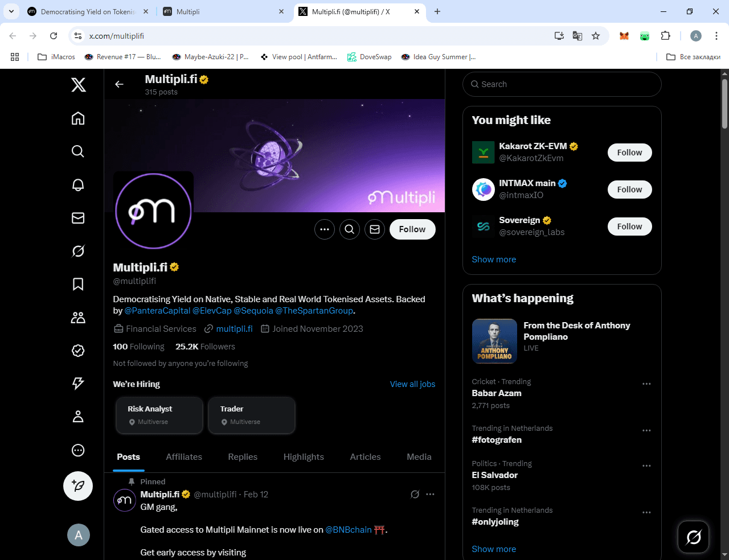Screen dimensions: 729x560
Task: Switch to Affiliates tab
Action: point(184,457)
